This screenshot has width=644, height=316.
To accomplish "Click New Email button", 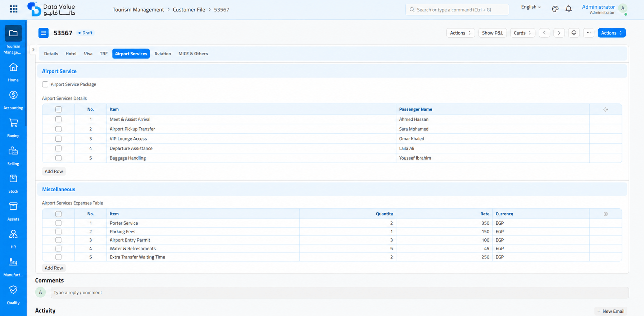I will click(x=611, y=311).
